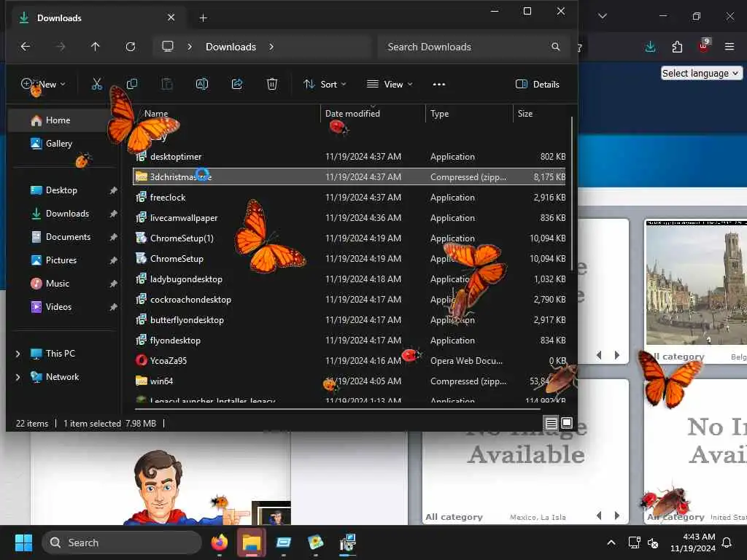The height and width of the screenshot is (560, 747).
Task: Open Desktop in quick access
Action: [61, 190]
